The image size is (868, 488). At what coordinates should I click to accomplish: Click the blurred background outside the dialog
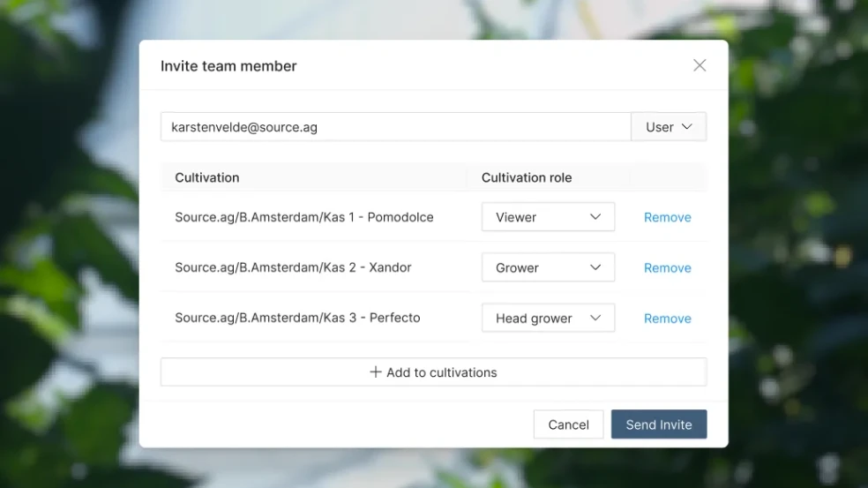(71, 265)
